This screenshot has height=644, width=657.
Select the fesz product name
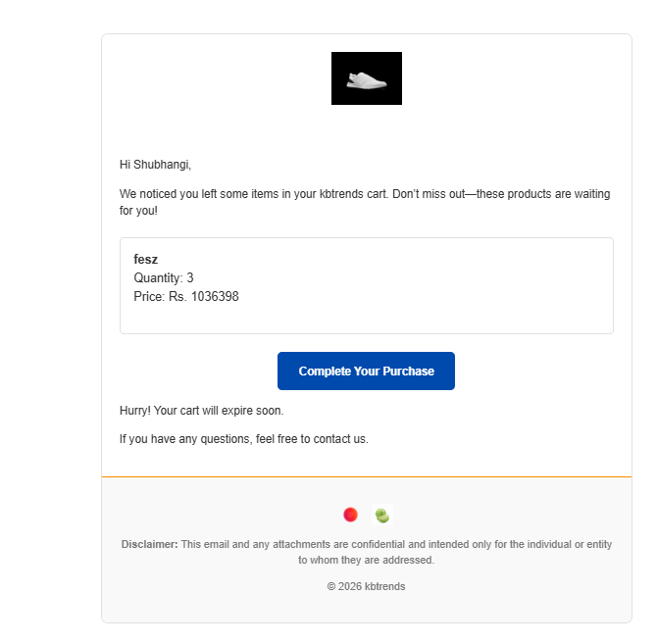coord(145,260)
